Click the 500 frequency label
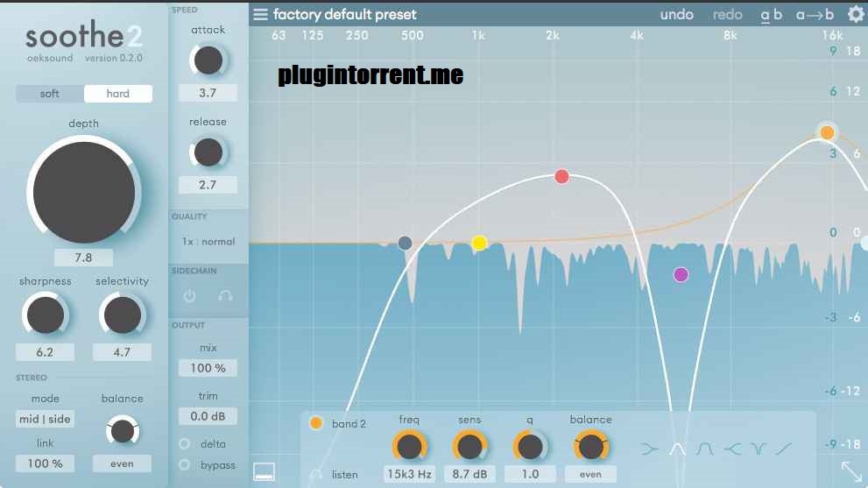The height and width of the screenshot is (488, 868). click(x=413, y=35)
